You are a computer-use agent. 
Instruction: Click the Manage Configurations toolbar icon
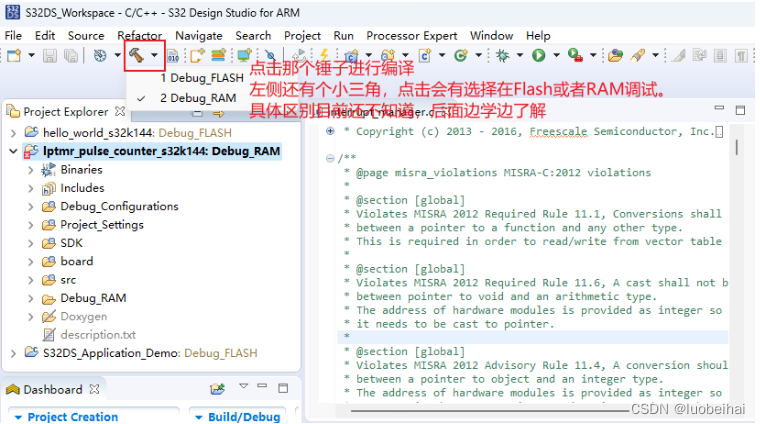point(100,56)
